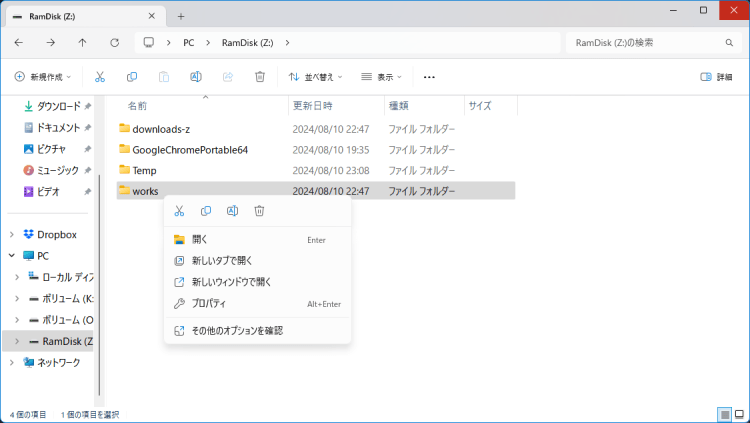Unpin the ミュージック quick access pin
The image size is (750, 423).
88,170
